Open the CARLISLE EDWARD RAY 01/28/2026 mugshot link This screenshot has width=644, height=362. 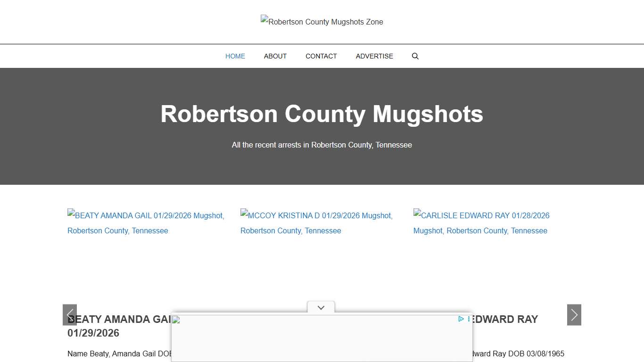point(481,223)
